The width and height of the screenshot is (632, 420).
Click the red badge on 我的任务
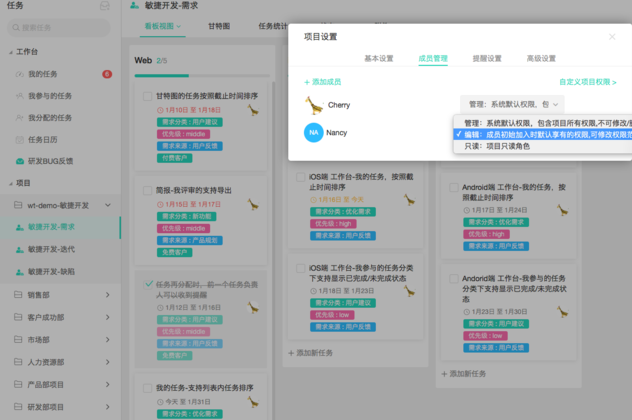(x=107, y=74)
